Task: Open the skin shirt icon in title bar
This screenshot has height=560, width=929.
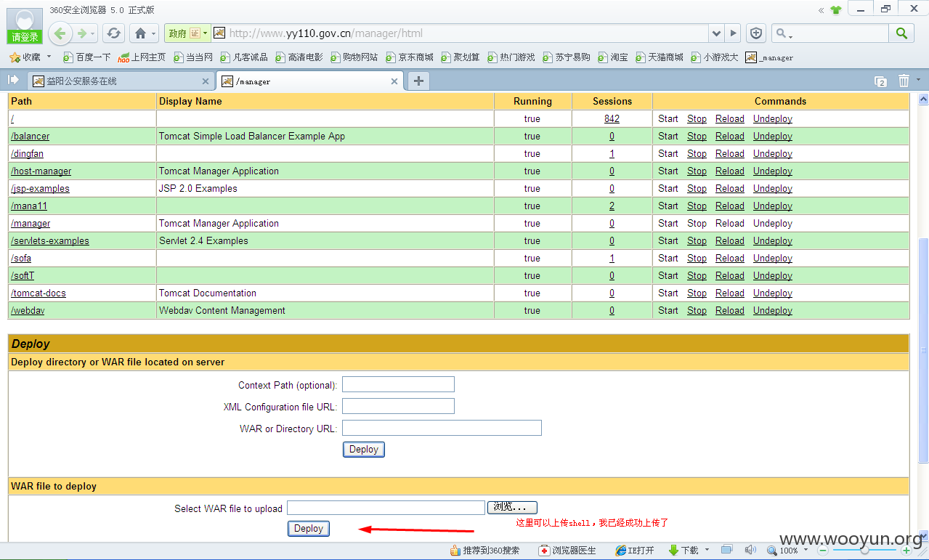Action: (x=836, y=10)
